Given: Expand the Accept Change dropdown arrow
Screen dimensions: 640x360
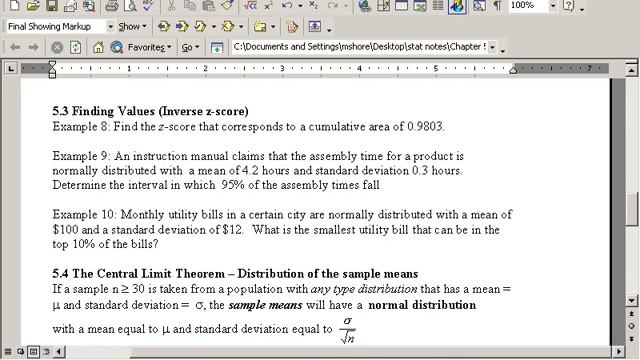Looking at the screenshot, I should tap(213, 27).
